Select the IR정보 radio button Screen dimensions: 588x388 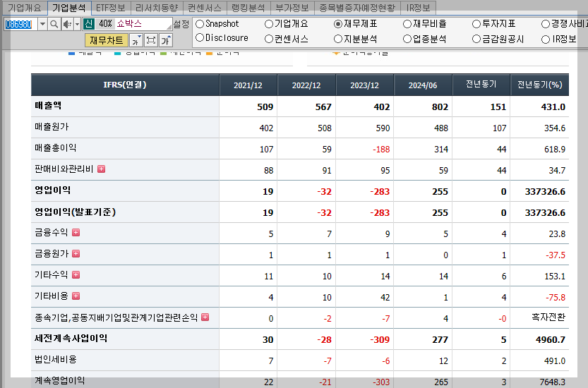546,39
